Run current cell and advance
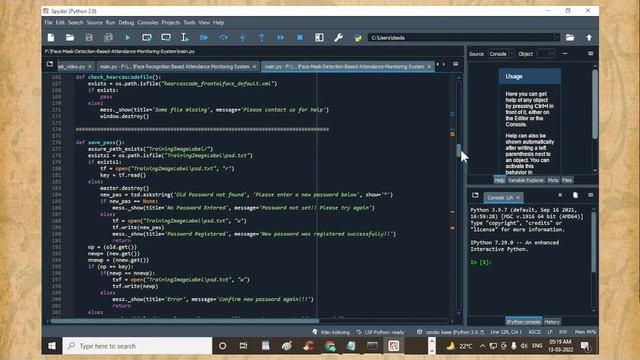 (166, 38)
